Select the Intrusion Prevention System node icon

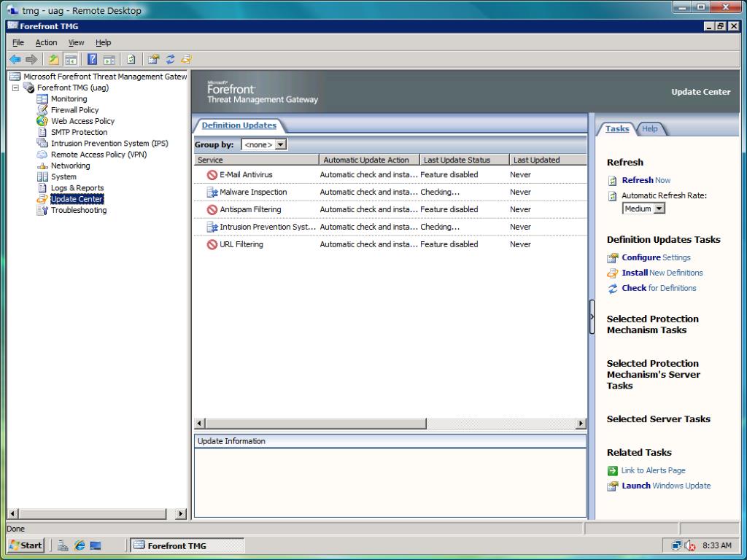(42, 144)
